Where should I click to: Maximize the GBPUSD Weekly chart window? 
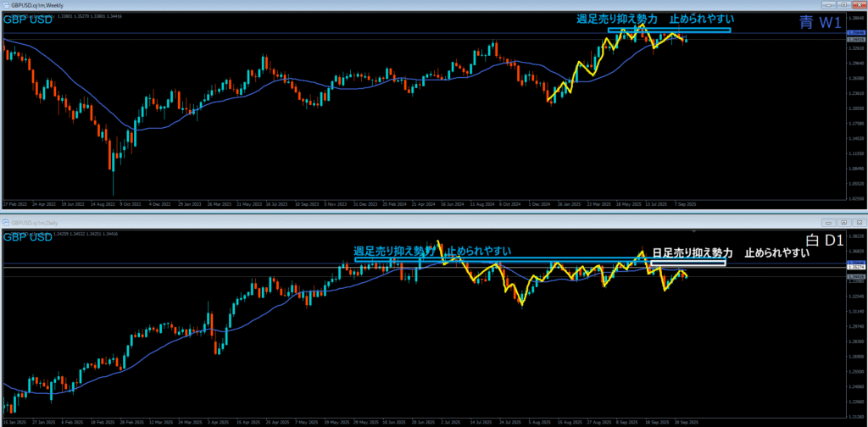point(846,4)
